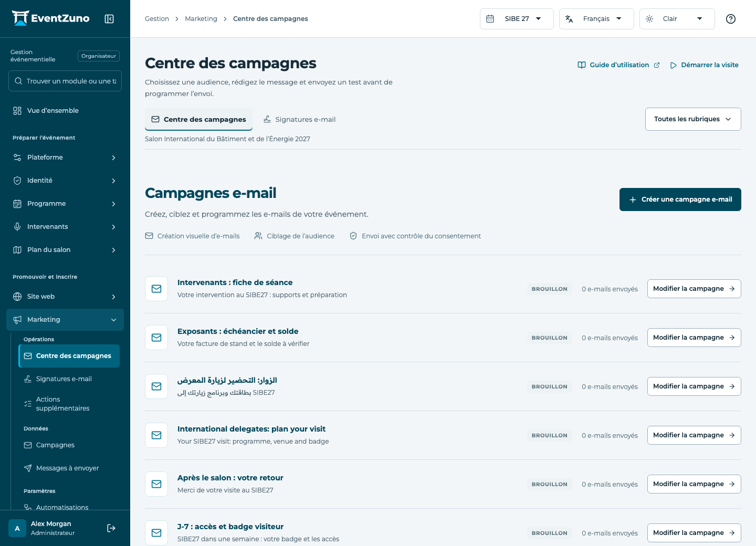Go to Gestion in the breadcrumb
Image resolution: width=756 pixels, height=546 pixels.
point(157,19)
